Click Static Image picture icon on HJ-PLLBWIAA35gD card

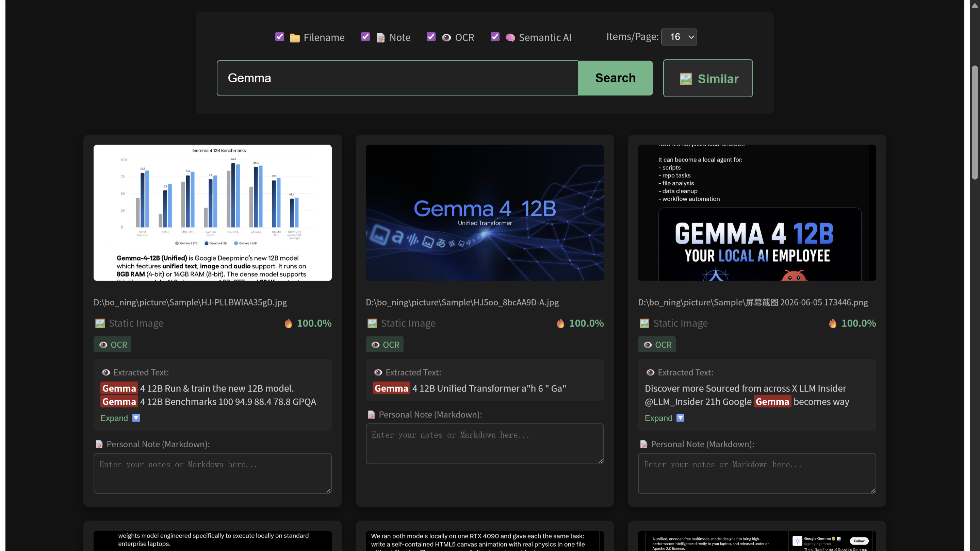point(100,323)
